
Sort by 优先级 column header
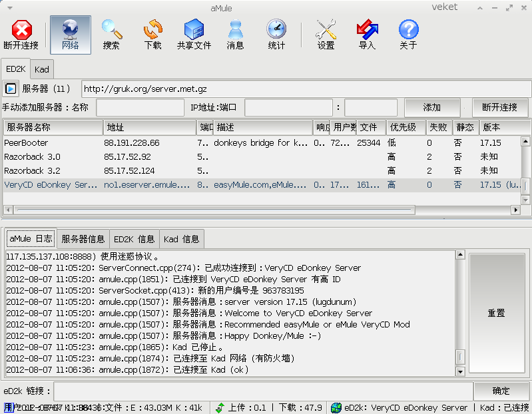click(x=405, y=127)
